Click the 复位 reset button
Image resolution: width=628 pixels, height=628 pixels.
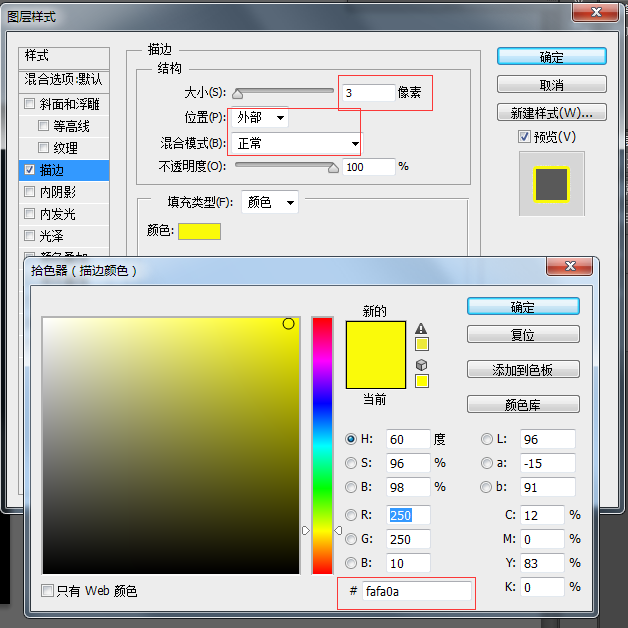(x=523, y=334)
